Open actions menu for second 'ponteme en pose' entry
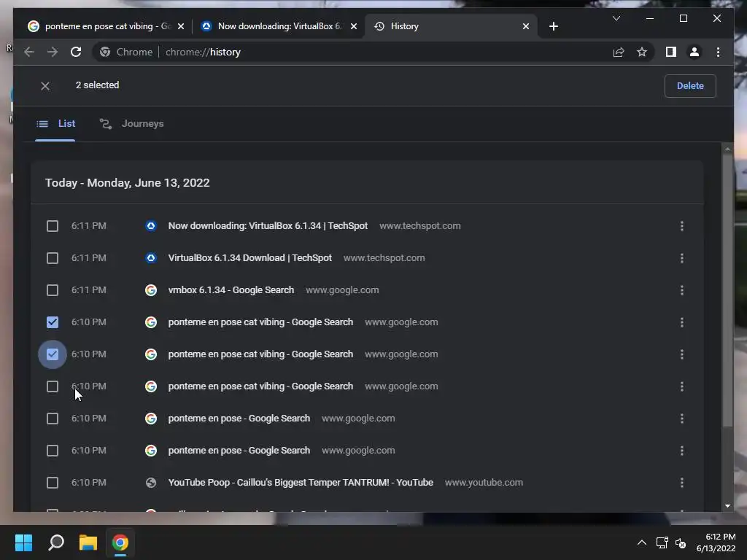747x560 pixels. (x=682, y=451)
